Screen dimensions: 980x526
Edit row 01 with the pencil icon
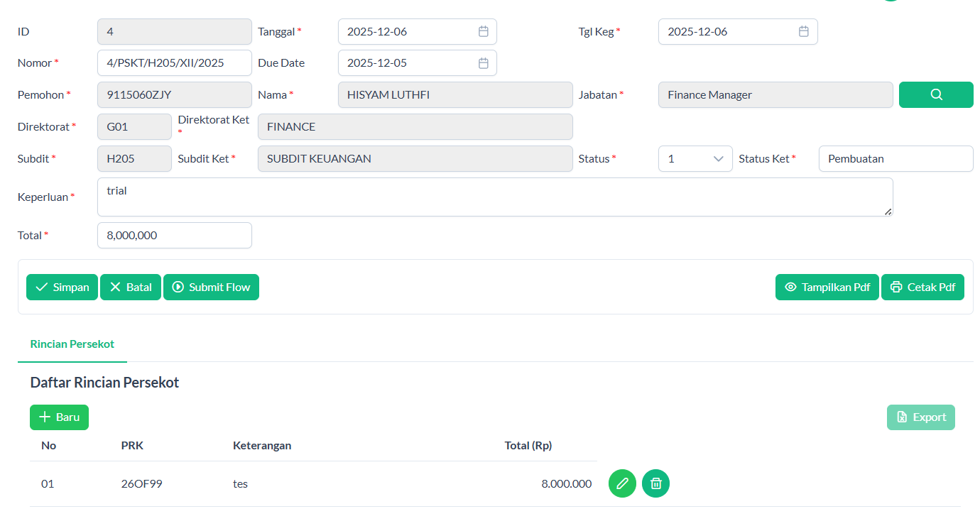tap(622, 483)
